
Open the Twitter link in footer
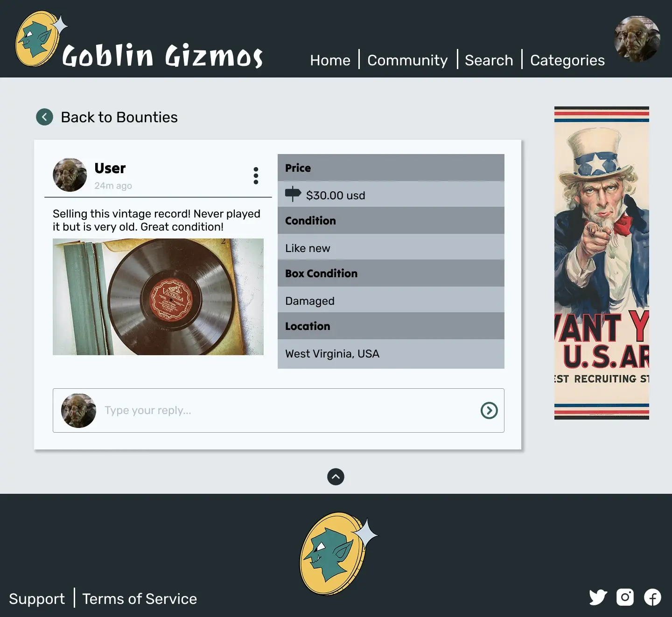point(598,597)
